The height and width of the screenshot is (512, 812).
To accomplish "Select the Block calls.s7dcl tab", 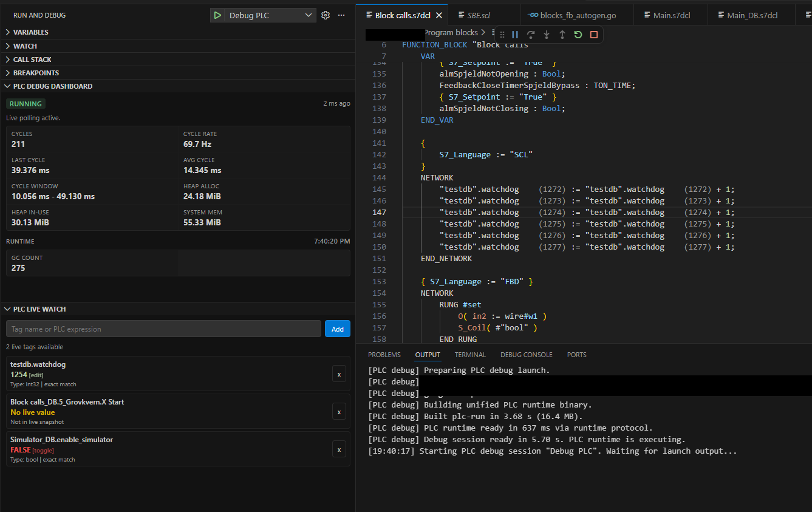I will click(x=403, y=15).
